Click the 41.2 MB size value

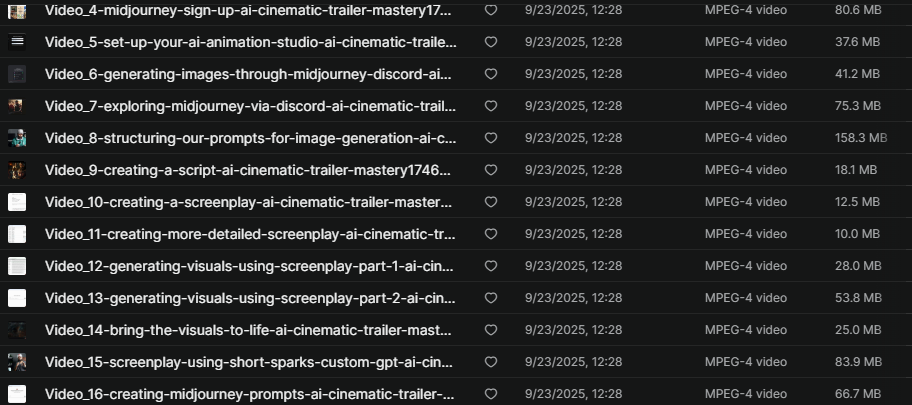857,74
